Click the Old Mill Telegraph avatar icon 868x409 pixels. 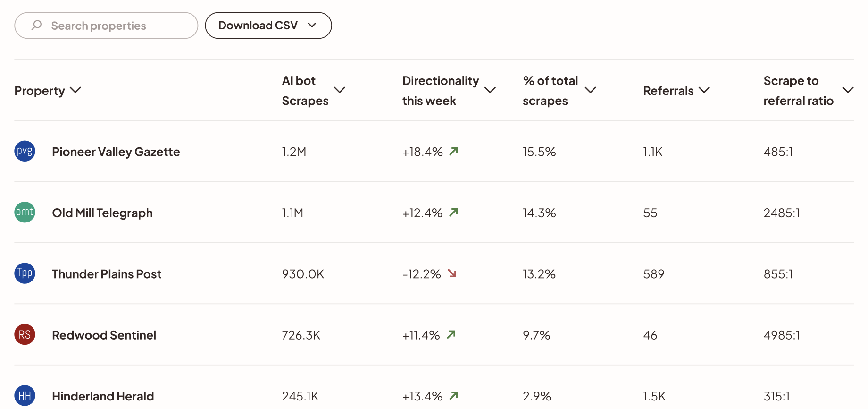click(x=25, y=212)
